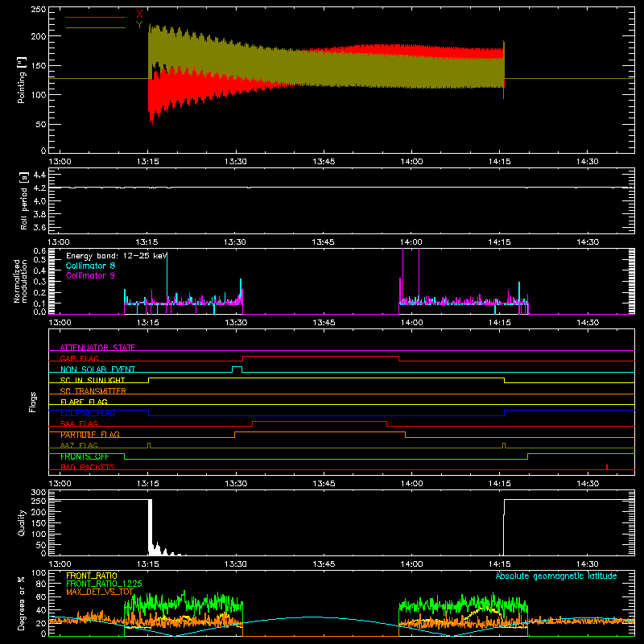Click the 4.4 label on Roll period axis
This screenshot has width=644, height=644.
tap(39, 175)
